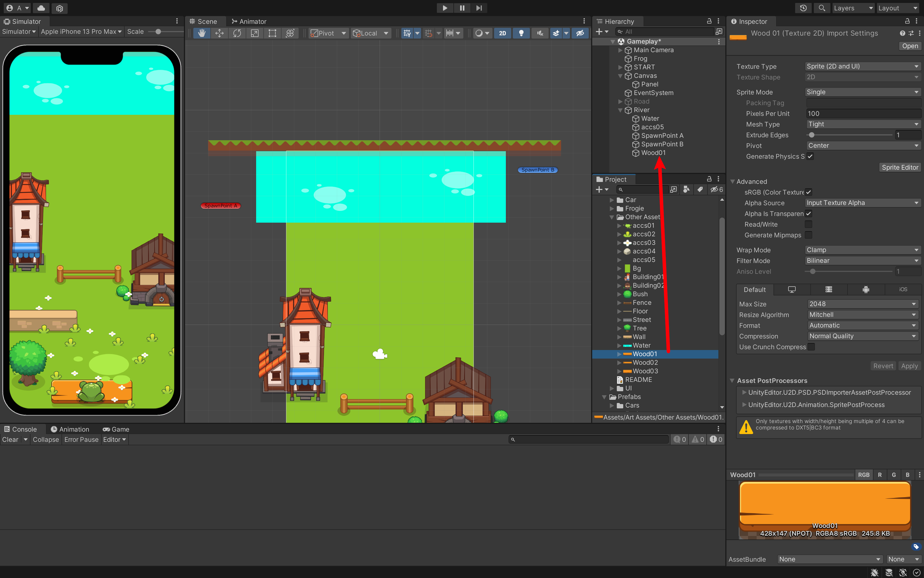Toggle Generate Physics Shape checkbox
This screenshot has width=924, height=578.
tap(810, 156)
